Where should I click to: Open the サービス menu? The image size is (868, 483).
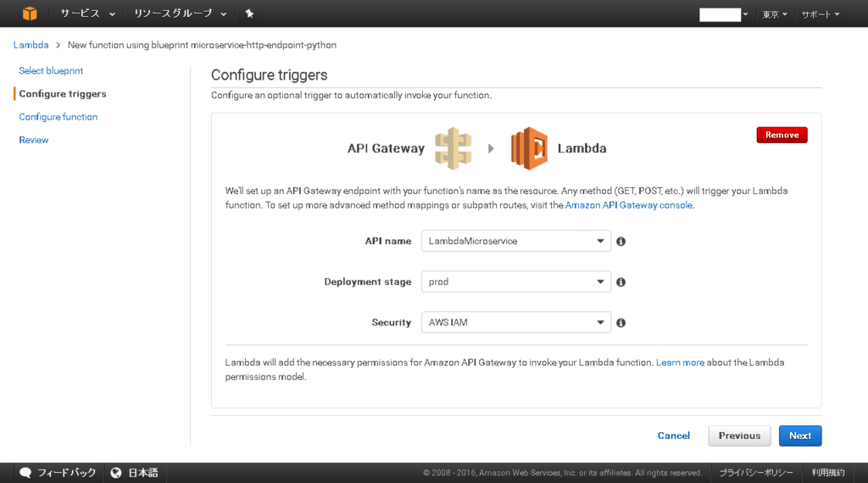tap(87, 14)
